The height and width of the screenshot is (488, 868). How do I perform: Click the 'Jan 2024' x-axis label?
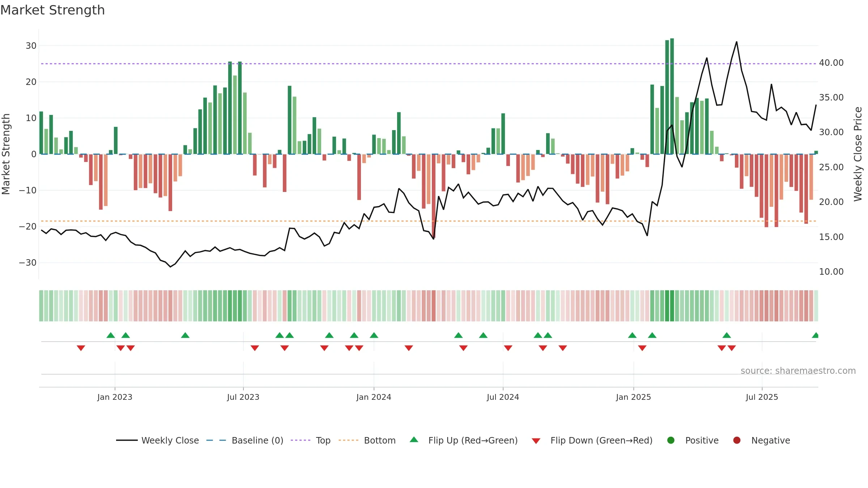(x=374, y=397)
